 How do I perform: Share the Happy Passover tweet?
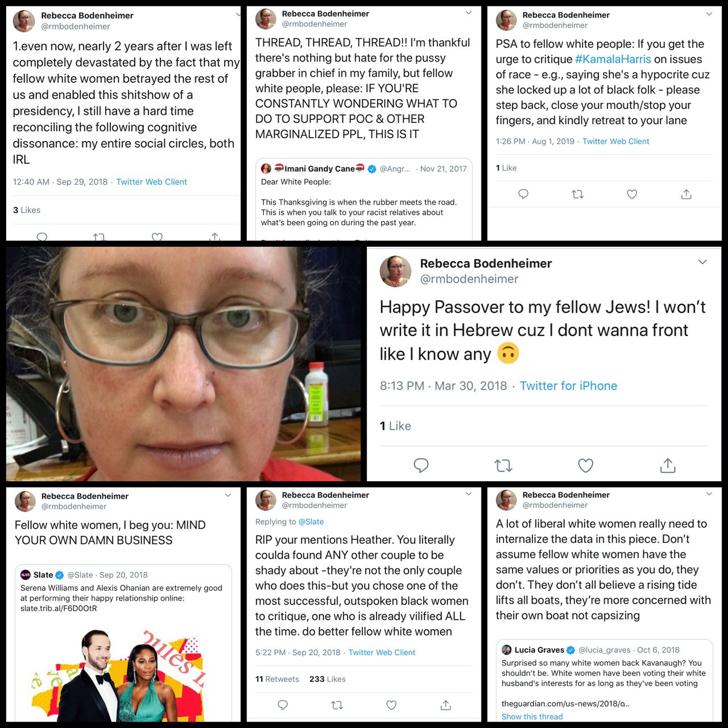668,465
